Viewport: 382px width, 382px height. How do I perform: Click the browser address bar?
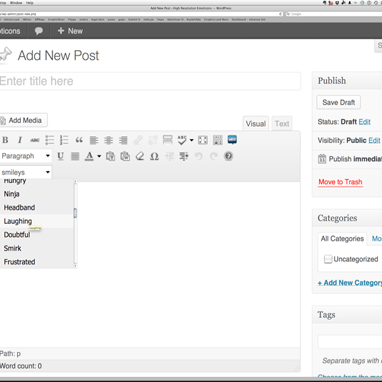(141, 14)
